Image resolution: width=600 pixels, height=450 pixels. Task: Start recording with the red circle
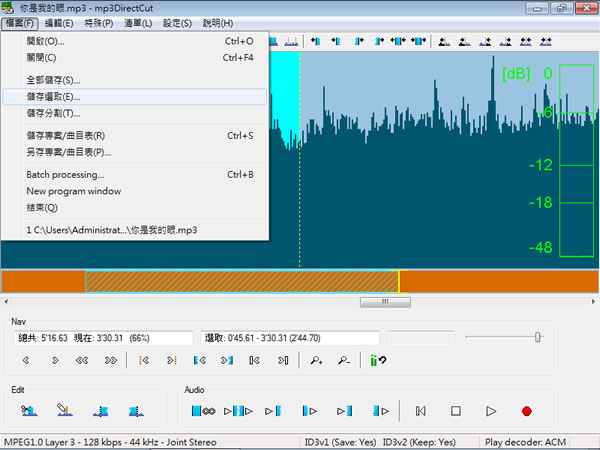(x=527, y=411)
